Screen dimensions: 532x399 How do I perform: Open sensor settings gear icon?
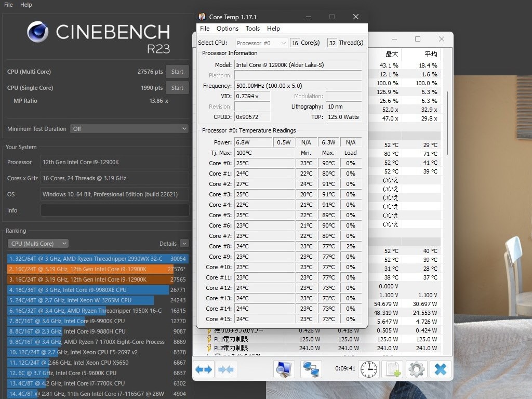coord(417,369)
